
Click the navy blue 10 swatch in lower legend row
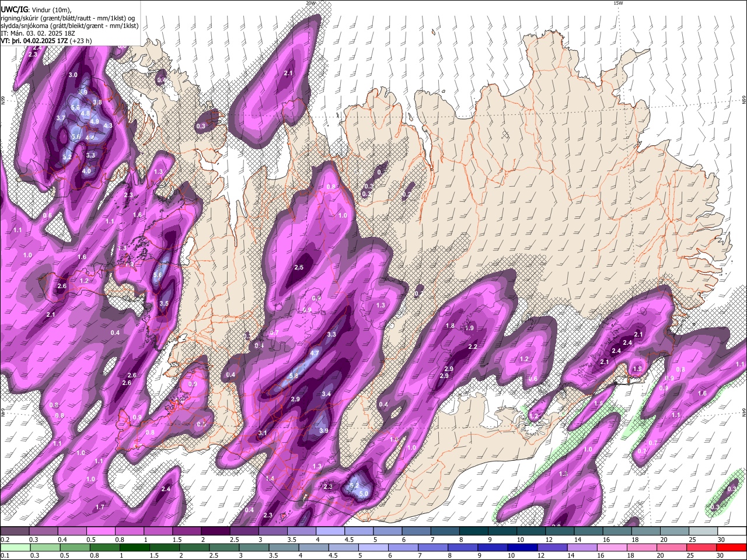pos(522,547)
